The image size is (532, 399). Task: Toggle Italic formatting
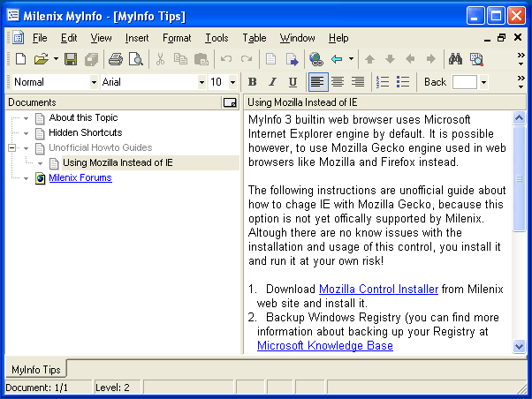(272, 82)
